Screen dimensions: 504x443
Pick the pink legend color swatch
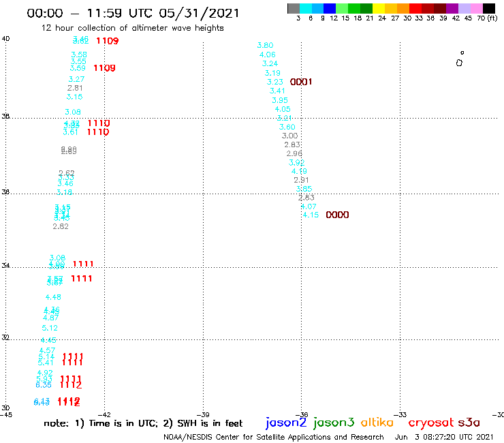[x=477, y=8]
